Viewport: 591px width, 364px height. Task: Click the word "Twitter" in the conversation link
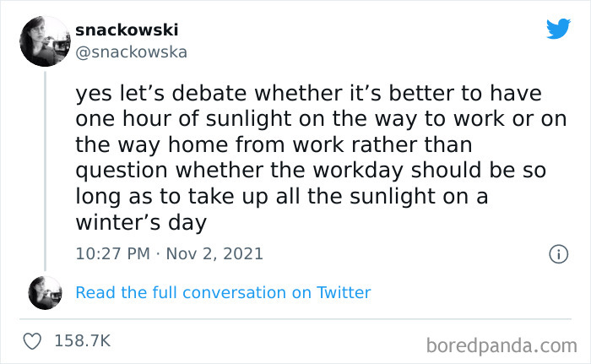point(344,292)
